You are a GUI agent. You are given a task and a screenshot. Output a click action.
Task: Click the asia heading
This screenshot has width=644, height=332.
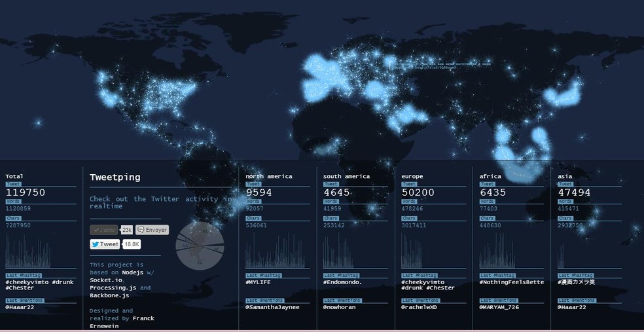point(565,176)
